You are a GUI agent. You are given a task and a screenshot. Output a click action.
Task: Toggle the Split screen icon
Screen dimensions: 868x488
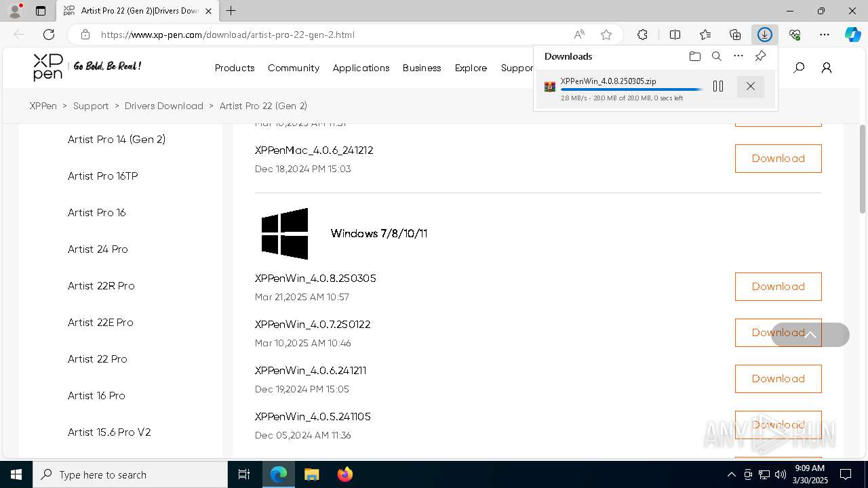675,35
